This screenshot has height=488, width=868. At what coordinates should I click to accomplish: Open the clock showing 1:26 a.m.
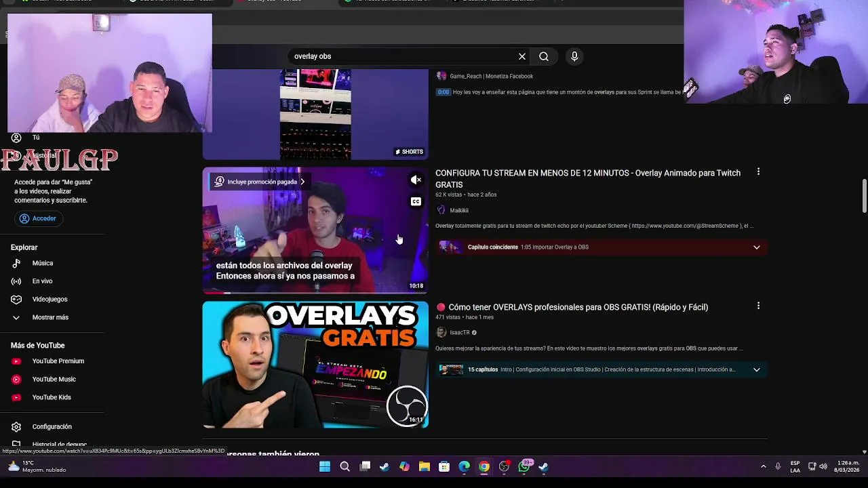coord(848,466)
